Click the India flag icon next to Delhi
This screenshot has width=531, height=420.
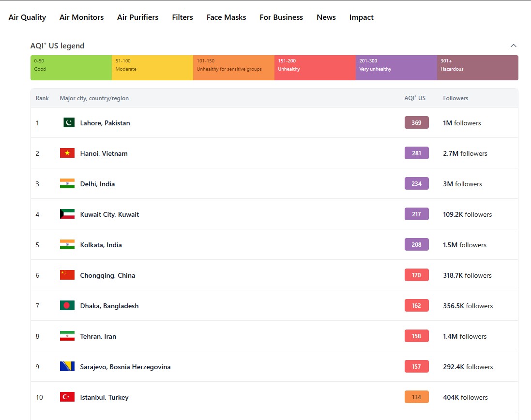click(x=67, y=184)
